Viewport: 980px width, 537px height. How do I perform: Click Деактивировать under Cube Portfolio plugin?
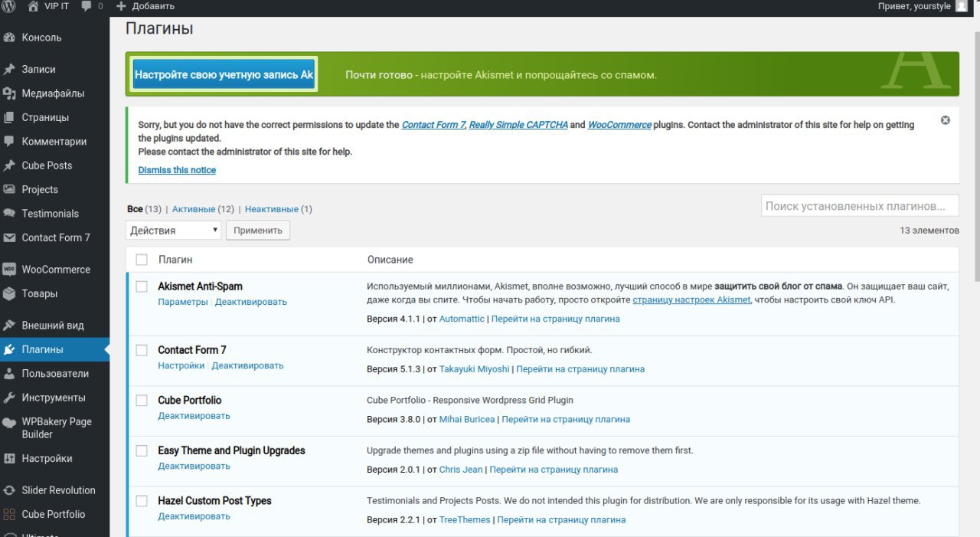pos(194,416)
